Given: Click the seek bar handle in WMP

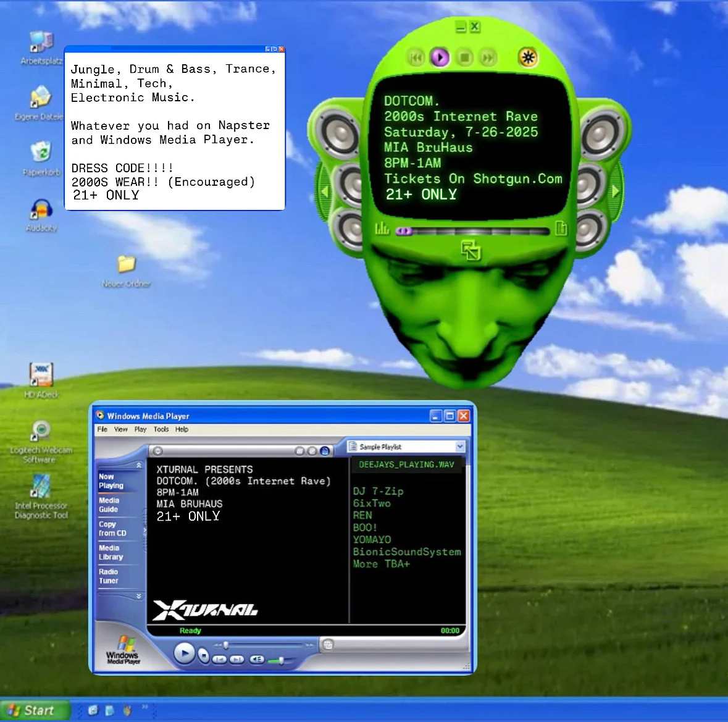Looking at the screenshot, I should pyautogui.click(x=225, y=645).
